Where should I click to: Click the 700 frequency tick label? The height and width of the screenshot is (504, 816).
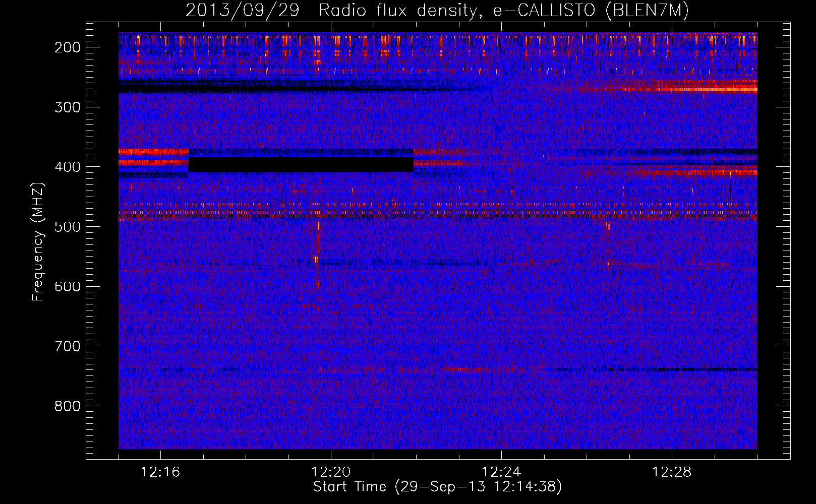click(67, 346)
